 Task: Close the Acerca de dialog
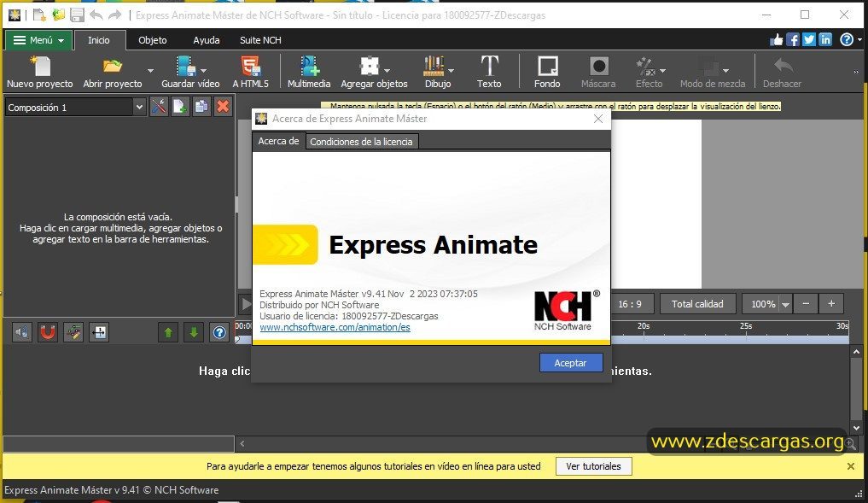click(x=597, y=119)
